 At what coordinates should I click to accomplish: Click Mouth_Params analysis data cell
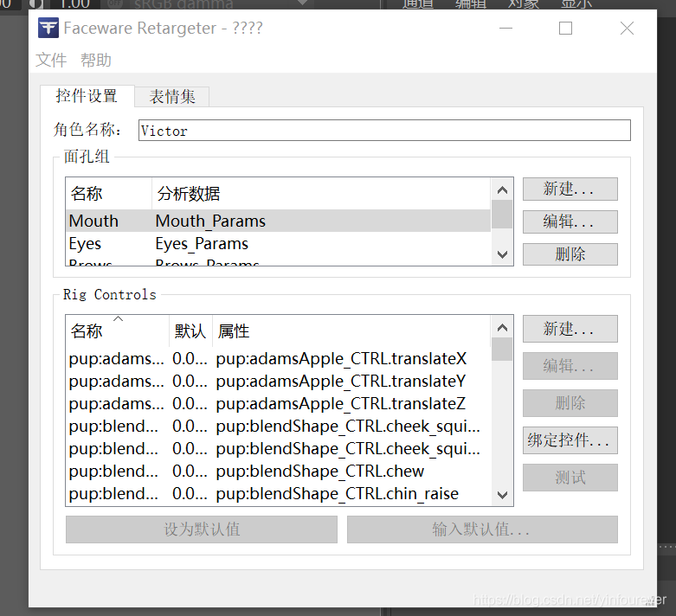click(x=210, y=221)
